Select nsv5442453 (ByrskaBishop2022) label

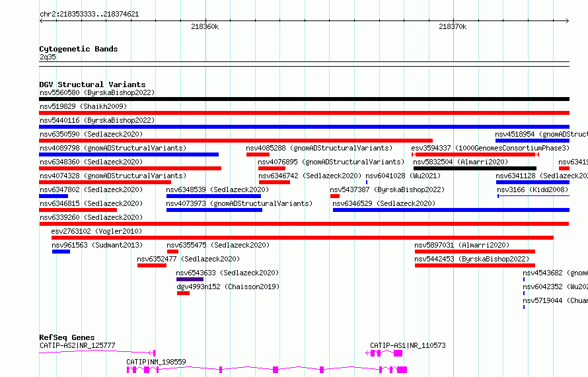click(x=472, y=259)
